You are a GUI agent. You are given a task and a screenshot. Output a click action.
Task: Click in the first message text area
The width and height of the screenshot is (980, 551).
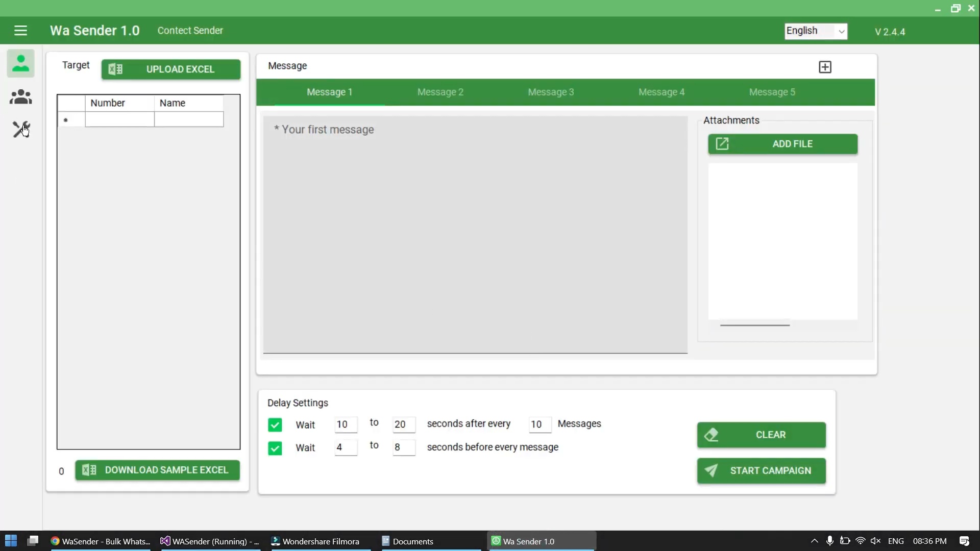(475, 234)
